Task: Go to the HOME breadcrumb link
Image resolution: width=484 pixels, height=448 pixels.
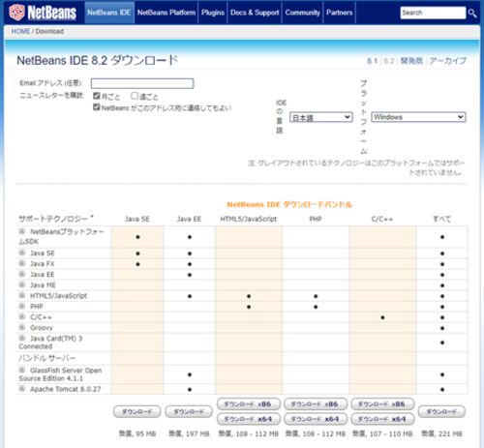Action: coord(20,31)
